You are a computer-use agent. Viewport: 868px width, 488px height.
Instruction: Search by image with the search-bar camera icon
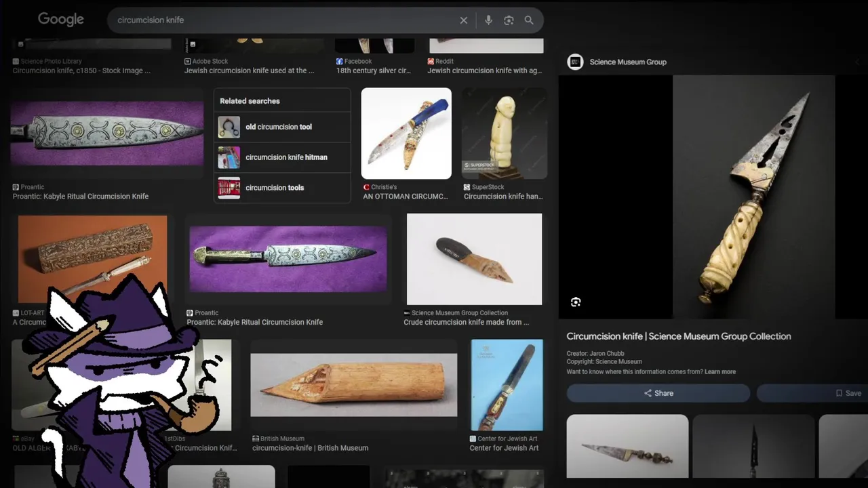[509, 20]
